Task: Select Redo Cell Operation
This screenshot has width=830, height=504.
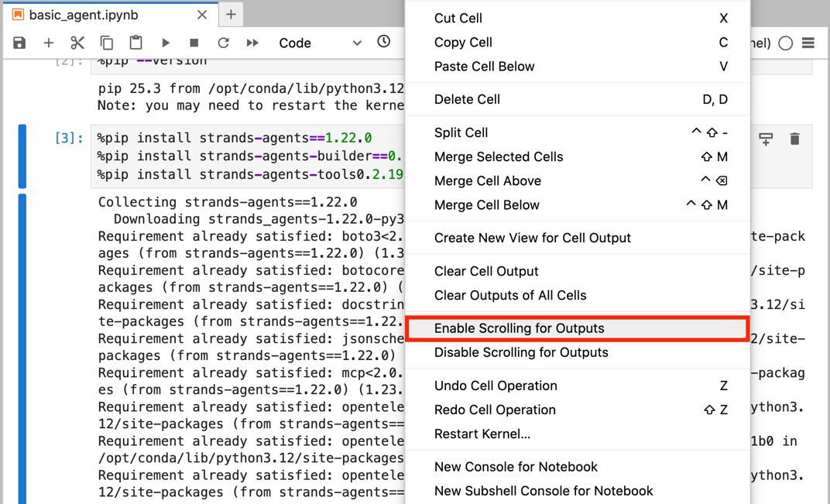Action: (578, 410)
